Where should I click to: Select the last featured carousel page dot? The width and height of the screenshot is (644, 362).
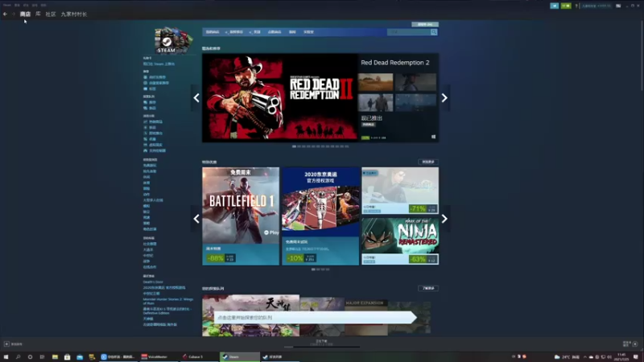[347, 146]
